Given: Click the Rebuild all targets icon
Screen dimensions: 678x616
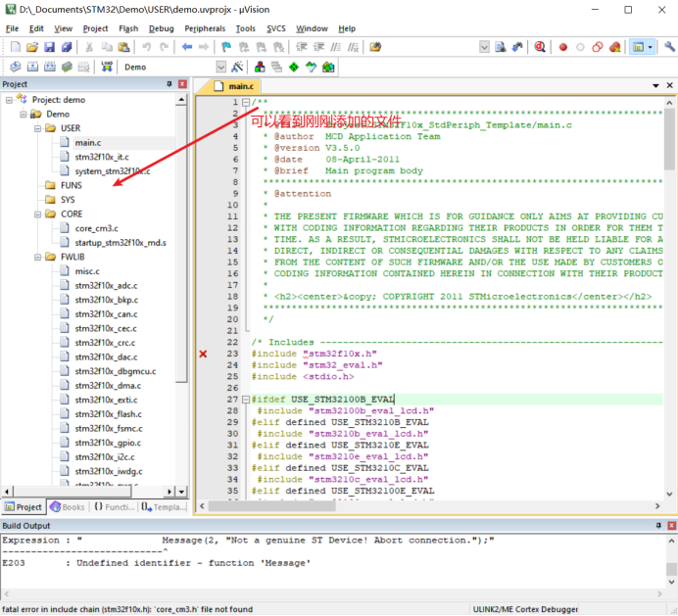Looking at the screenshot, I should pos(50,67).
